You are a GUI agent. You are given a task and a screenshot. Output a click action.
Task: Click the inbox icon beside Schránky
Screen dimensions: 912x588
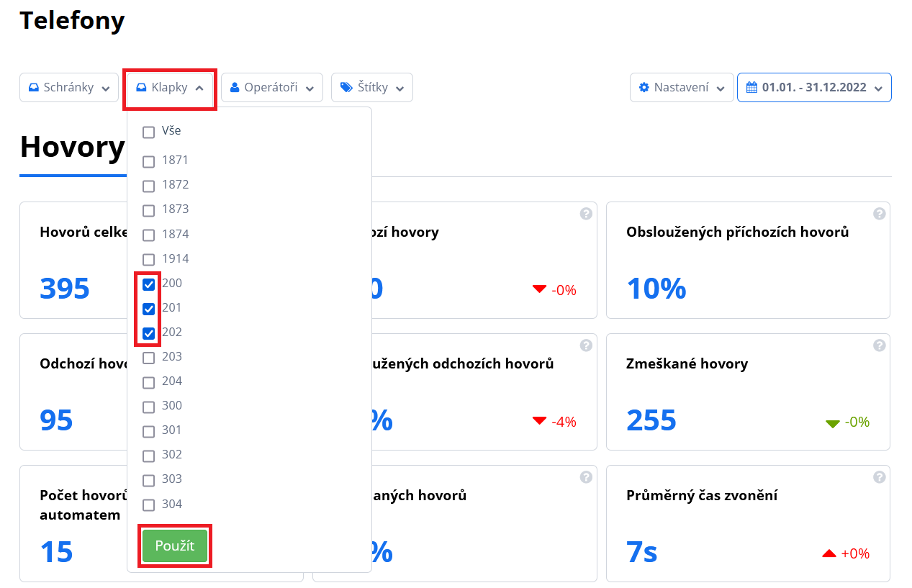click(33, 88)
